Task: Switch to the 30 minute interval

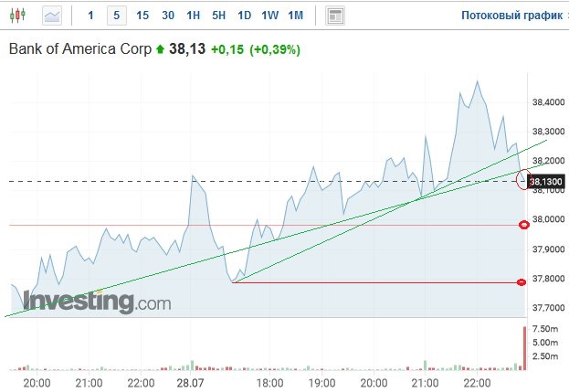Action: [x=168, y=16]
